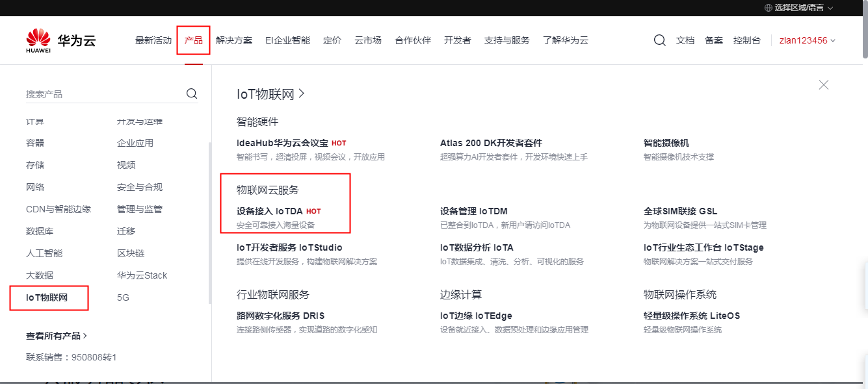This screenshot has width=868, height=389.
Task: Open the region/language selector dropdown
Action: coord(798,8)
